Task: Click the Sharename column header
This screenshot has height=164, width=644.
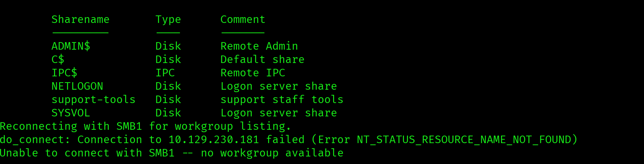Action: point(80,20)
